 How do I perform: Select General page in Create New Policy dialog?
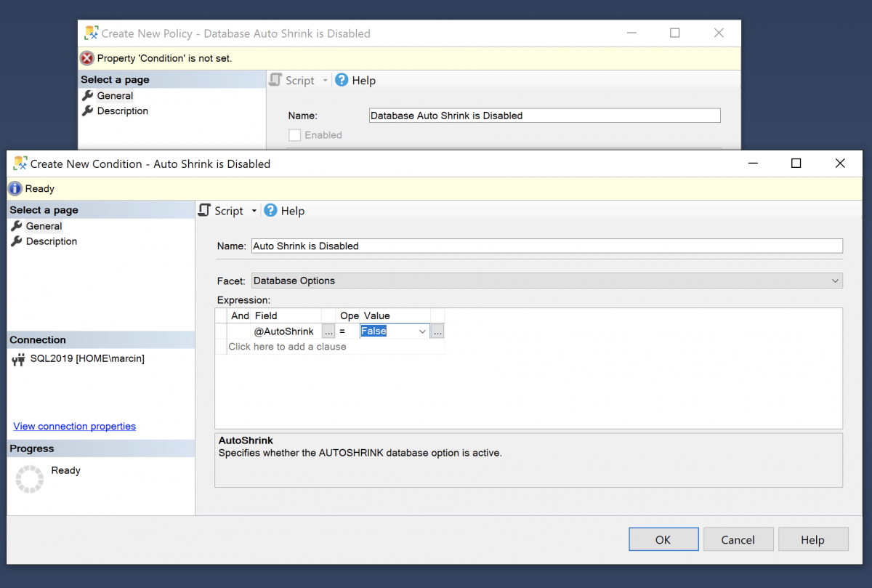pyautogui.click(x=116, y=95)
